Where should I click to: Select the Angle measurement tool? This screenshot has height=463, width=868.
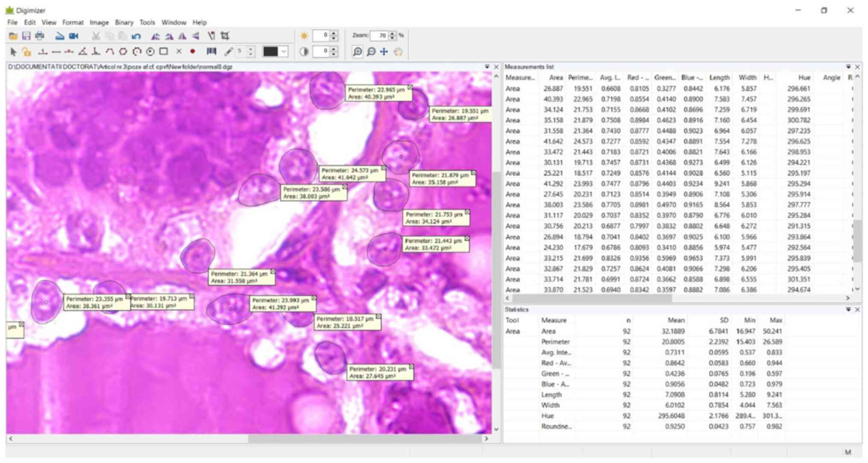[83, 52]
